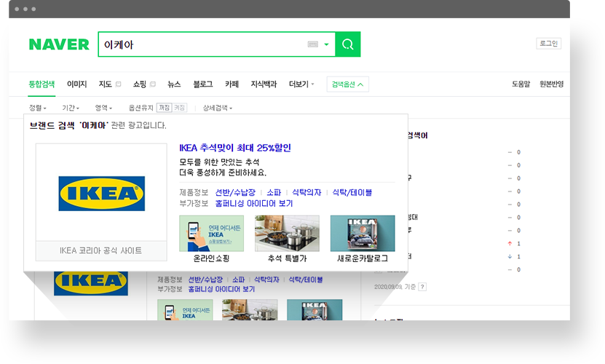Open the 쇼핑 tab

[x=140, y=84]
